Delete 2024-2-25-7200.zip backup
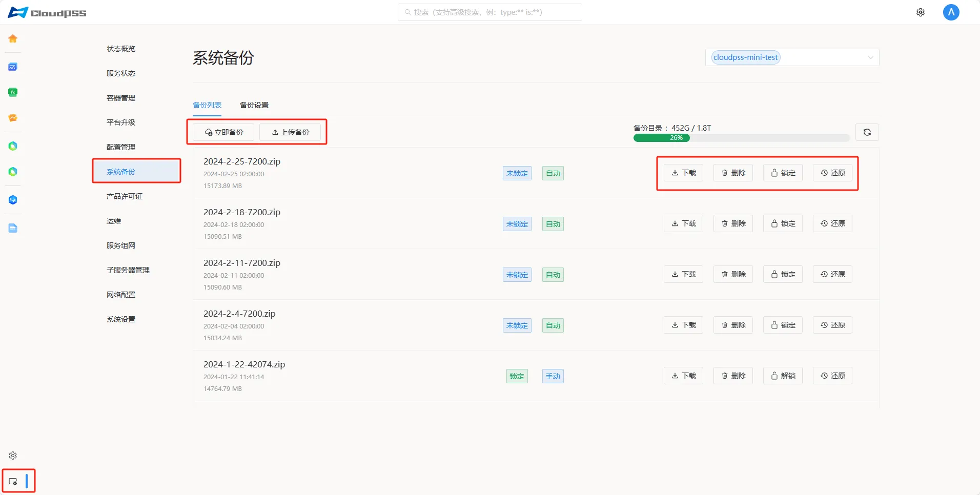The width and height of the screenshot is (980, 495). tap(733, 173)
